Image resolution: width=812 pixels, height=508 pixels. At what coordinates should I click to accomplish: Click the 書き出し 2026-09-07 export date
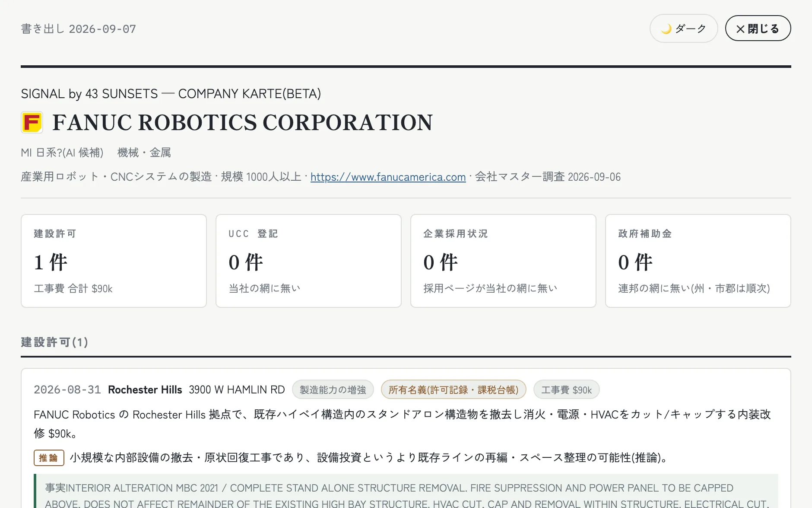point(79,29)
